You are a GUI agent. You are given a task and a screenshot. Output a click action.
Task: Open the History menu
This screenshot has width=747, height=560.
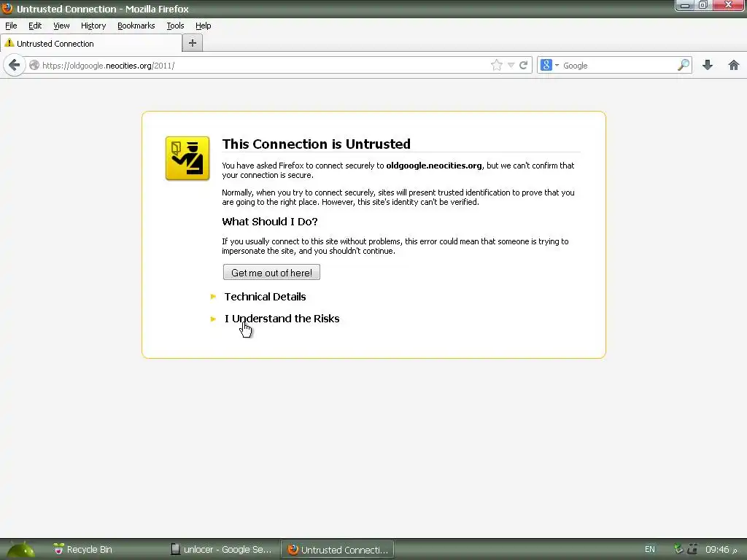click(x=93, y=26)
